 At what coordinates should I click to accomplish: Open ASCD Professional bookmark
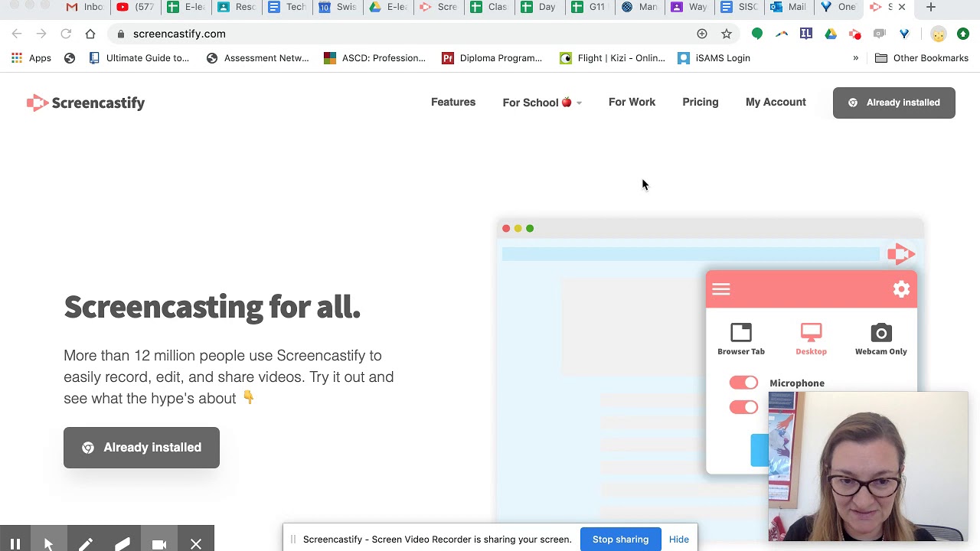tap(375, 58)
